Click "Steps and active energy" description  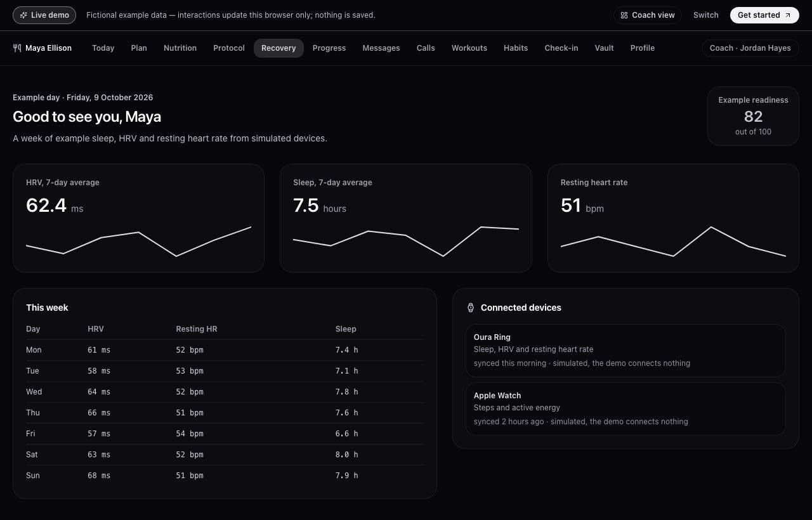(517, 408)
